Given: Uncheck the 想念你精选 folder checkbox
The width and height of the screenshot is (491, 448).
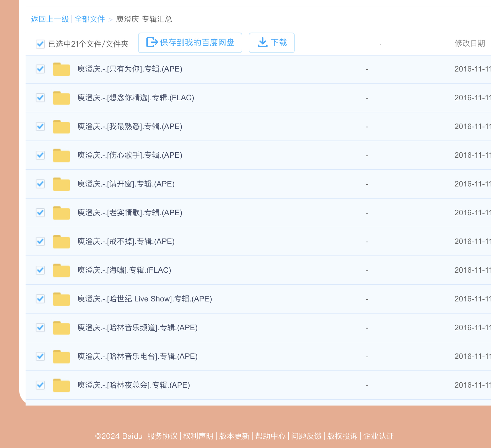Looking at the screenshot, I should (x=40, y=98).
